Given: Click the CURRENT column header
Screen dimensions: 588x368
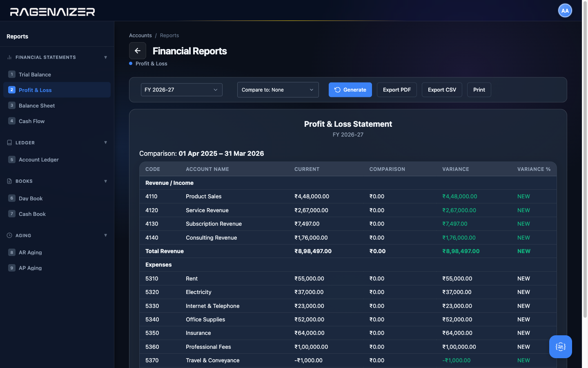Looking at the screenshot, I should pyautogui.click(x=307, y=169).
